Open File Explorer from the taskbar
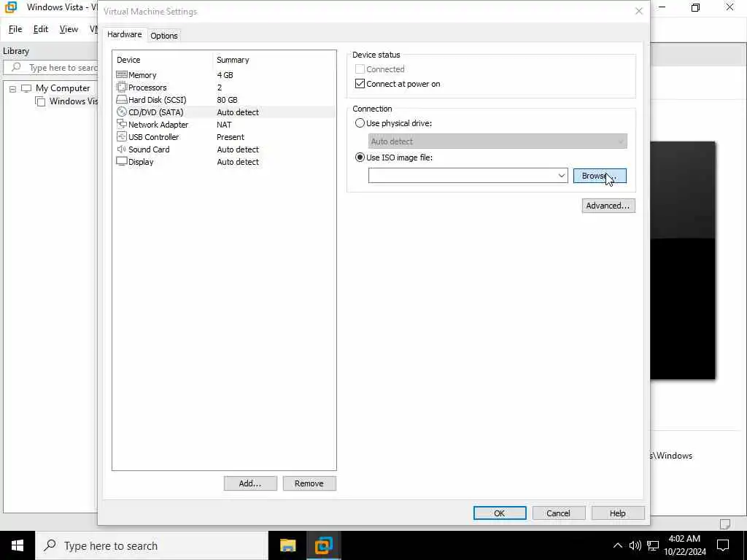The height and width of the screenshot is (560, 747). click(x=287, y=545)
